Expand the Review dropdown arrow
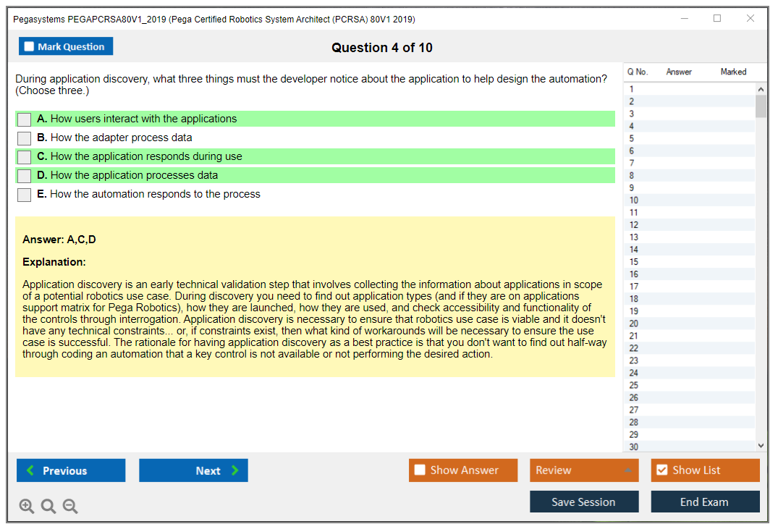Image resolution: width=778 pixels, height=532 pixels. click(x=627, y=470)
